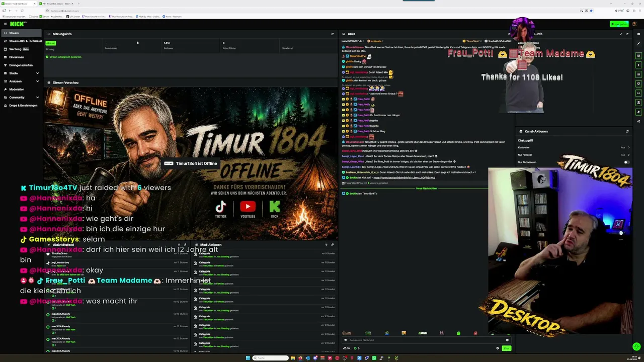
Task: Click the chat message input field
Action: click(426, 340)
